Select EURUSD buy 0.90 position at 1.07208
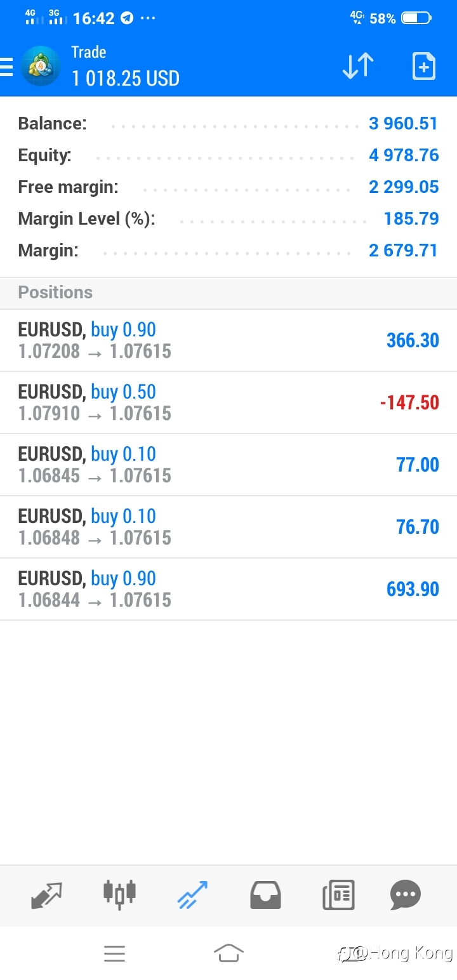The width and height of the screenshot is (457, 980). pos(228,341)
